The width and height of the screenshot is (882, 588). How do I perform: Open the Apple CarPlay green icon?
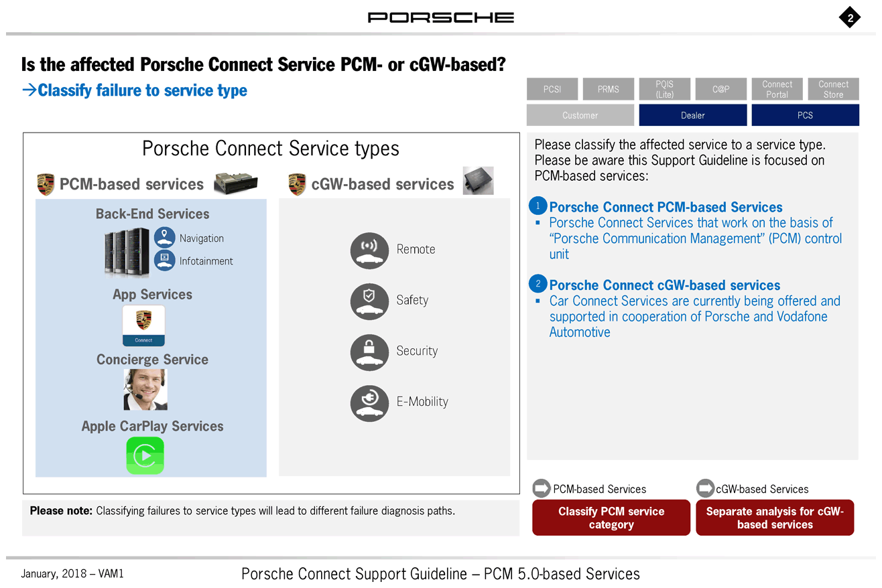[145, 455]
